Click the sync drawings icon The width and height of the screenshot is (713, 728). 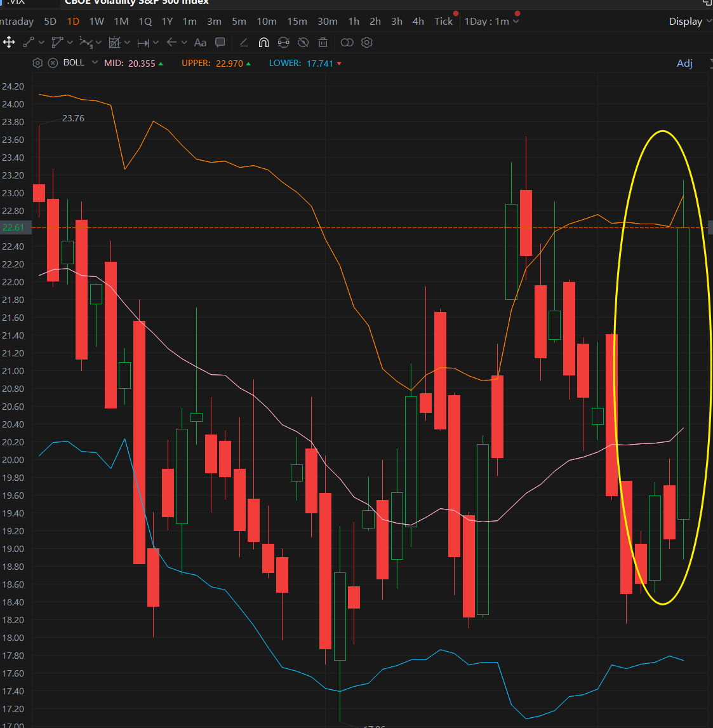283,43
